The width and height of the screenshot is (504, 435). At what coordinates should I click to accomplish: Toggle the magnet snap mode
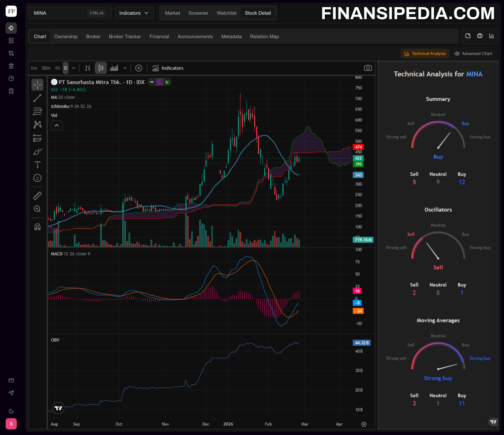point(37,227)
